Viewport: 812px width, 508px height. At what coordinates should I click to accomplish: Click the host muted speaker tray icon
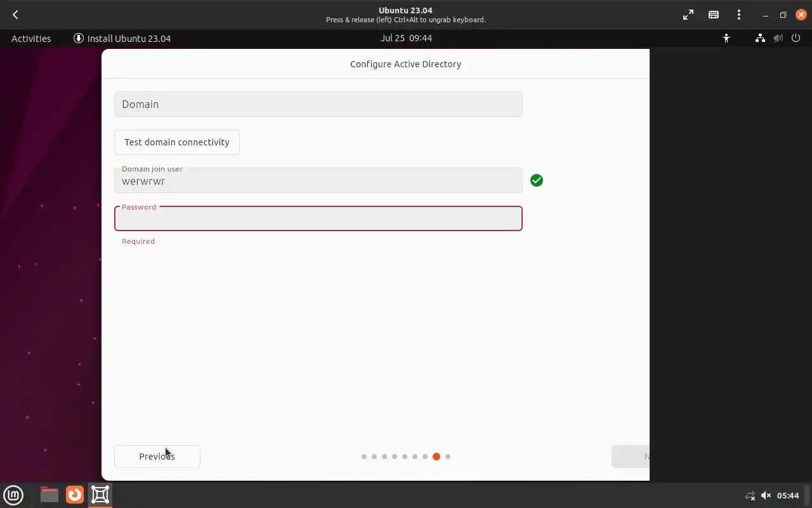tap(766, 495)
